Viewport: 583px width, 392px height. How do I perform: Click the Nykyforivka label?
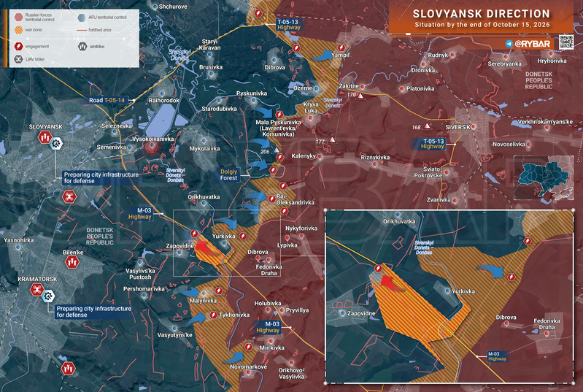point(301,228)
